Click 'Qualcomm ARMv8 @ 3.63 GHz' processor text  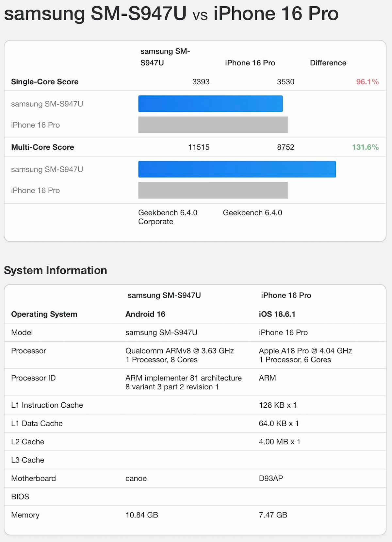coord(180,351)
